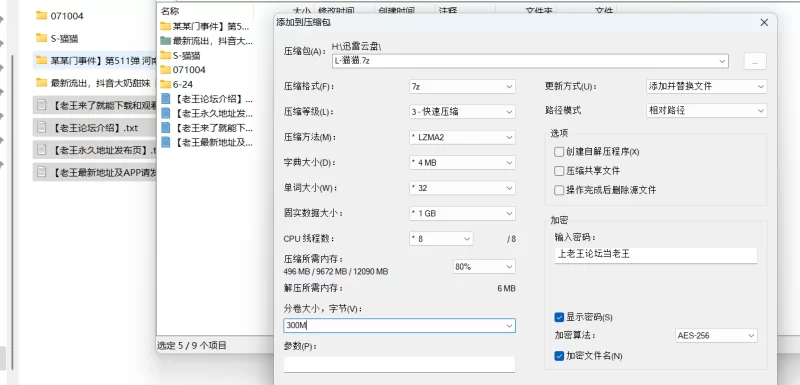Click folder icon of 071004 in file list

coord(165,69)
